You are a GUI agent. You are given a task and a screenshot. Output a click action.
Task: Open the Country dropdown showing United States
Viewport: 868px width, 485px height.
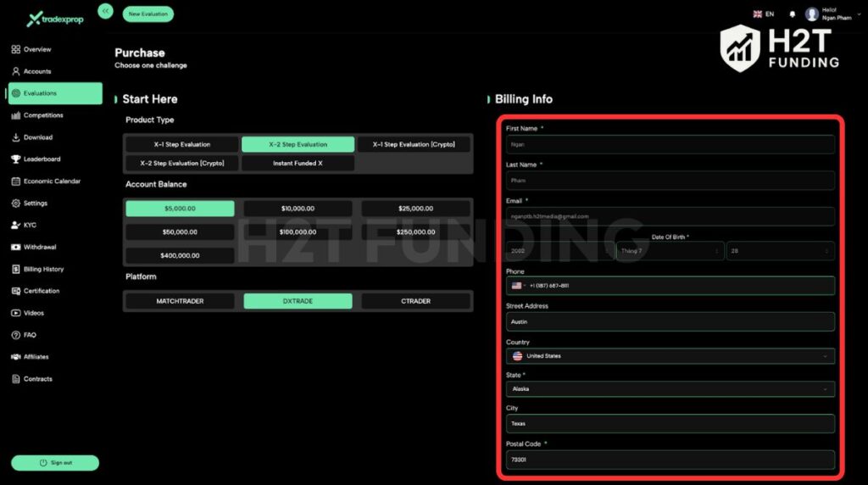[x=670, y=356]
